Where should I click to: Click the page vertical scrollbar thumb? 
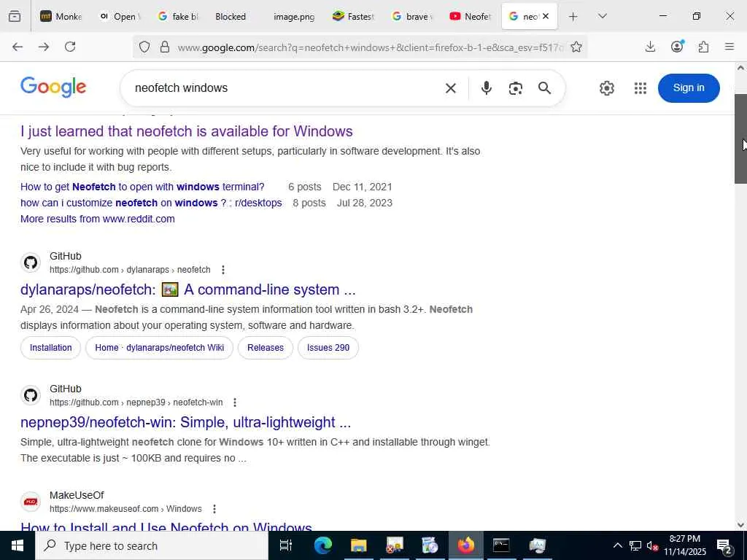[740, 139]
